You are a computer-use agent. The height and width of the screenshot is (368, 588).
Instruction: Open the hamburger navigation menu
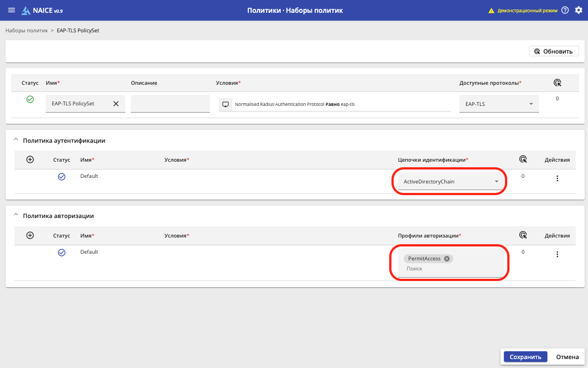click(12, 10)
